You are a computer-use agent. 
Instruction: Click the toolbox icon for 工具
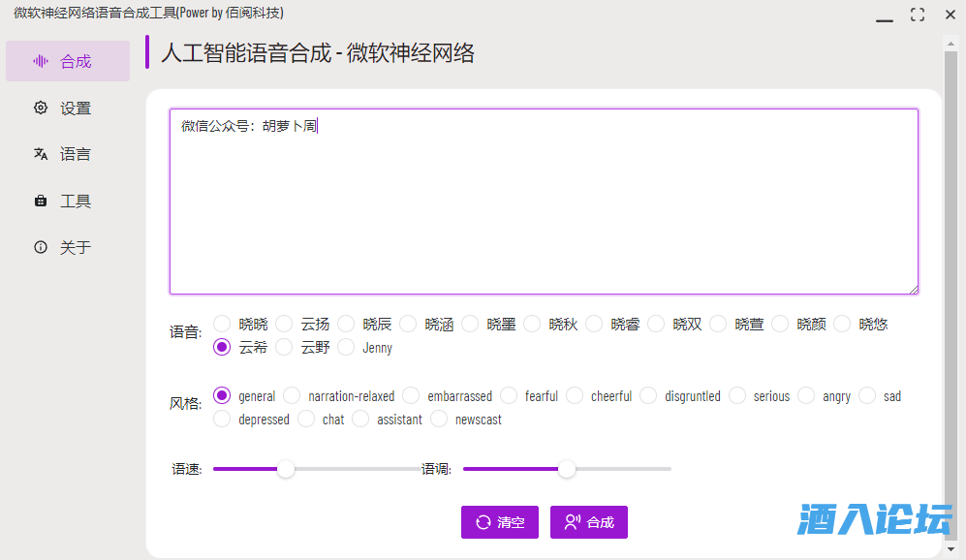pos(41,201)
